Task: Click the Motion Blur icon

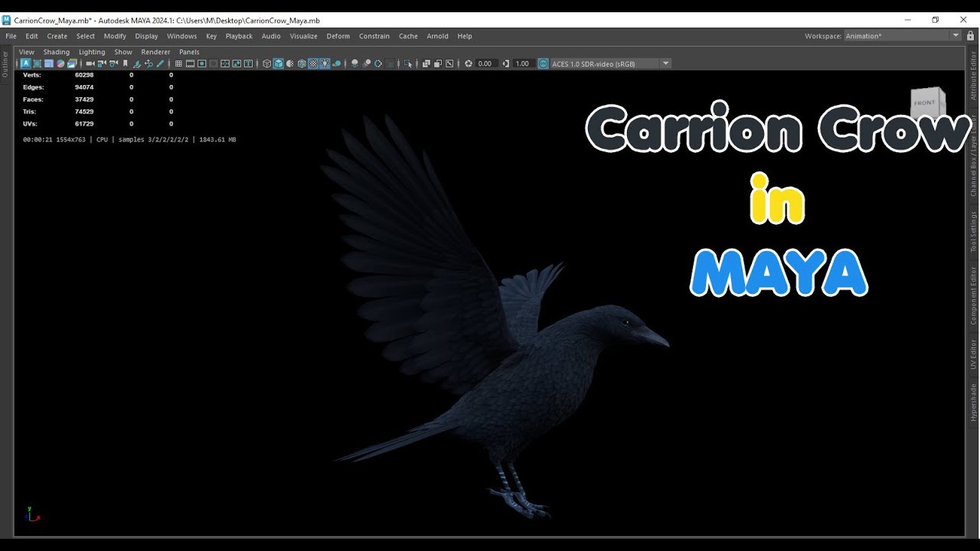Action: [367, 64]
